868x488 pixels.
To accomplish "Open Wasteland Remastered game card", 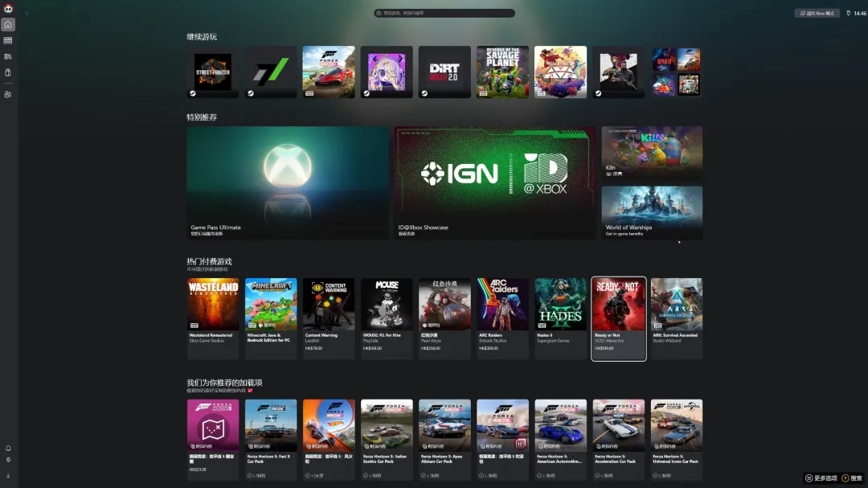I will click(212, 318).
